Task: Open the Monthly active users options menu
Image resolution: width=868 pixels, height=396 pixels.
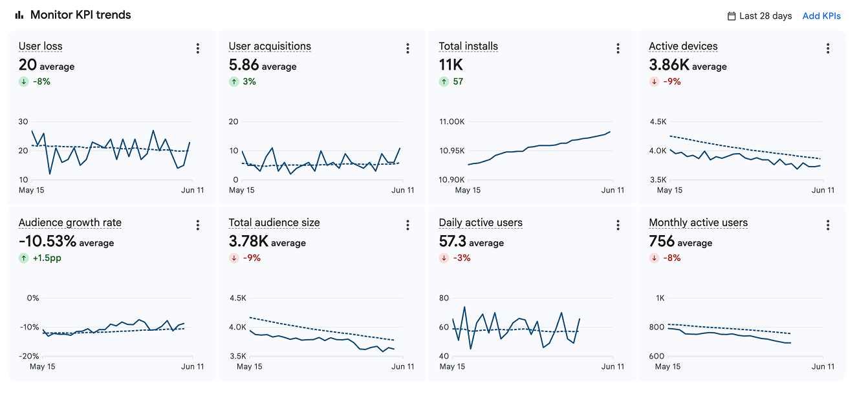Action: pyautogui.click(x=829, y=225)
